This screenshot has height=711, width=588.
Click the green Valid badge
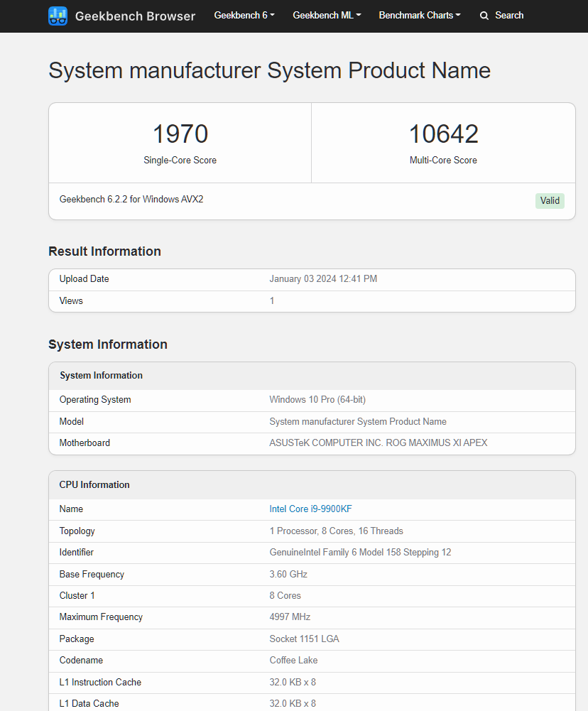point(550,200)
